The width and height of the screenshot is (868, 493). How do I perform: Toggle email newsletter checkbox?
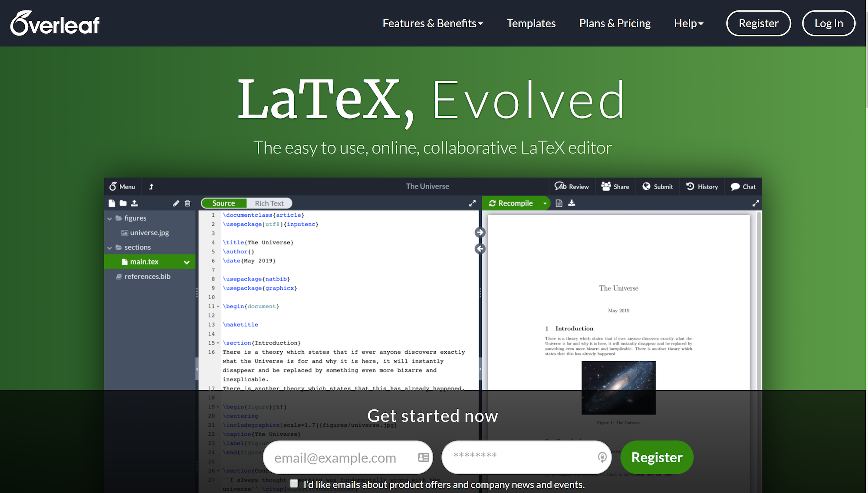click(295, 484)
